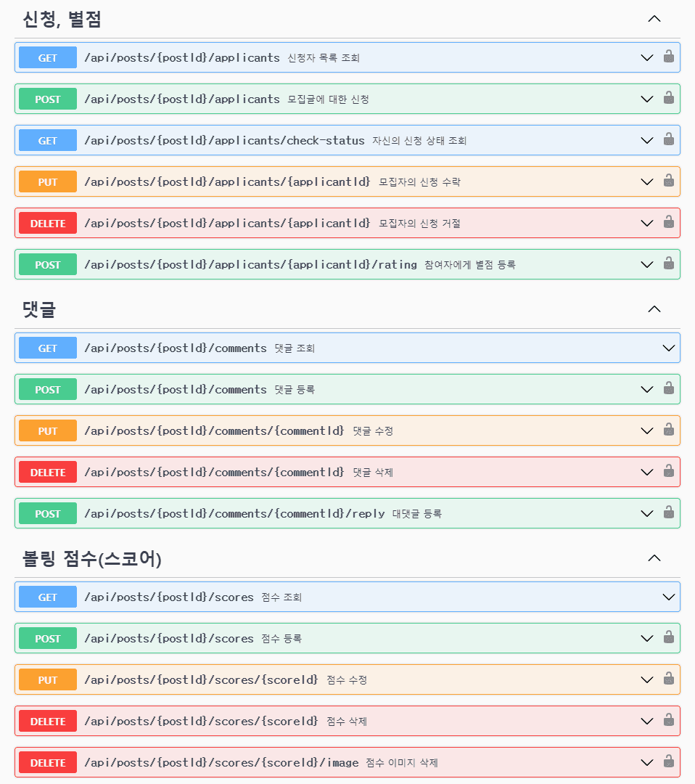Click GET badge for 점수 조회

coord(48,597)
